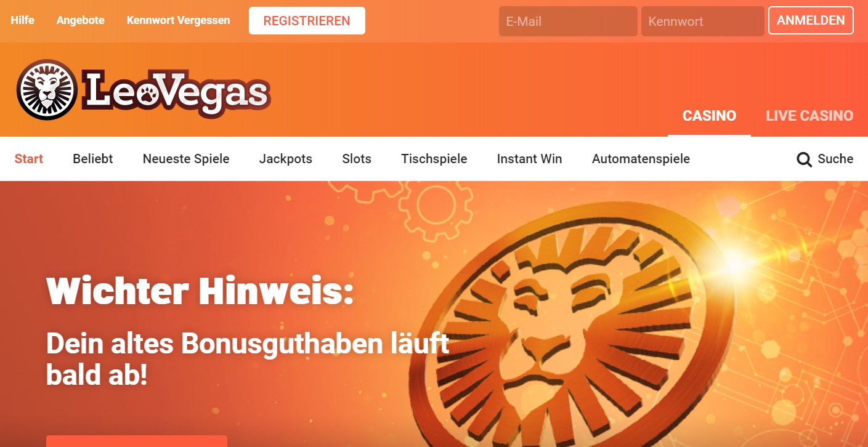Open the Beliebt category
The width and height of the screenshot is (868, 447).
tap(93, 159)
